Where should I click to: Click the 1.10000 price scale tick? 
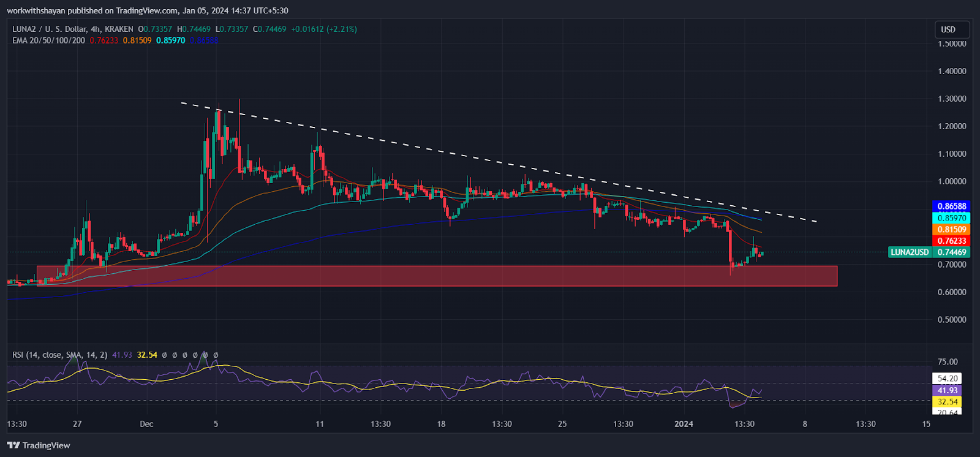(952, 154)
